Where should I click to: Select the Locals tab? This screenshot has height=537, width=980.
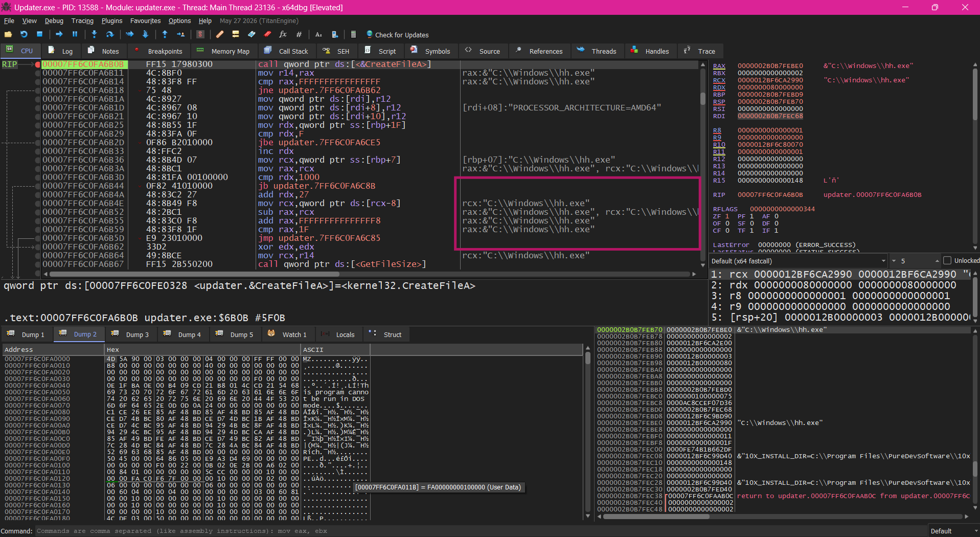point(338,334)
